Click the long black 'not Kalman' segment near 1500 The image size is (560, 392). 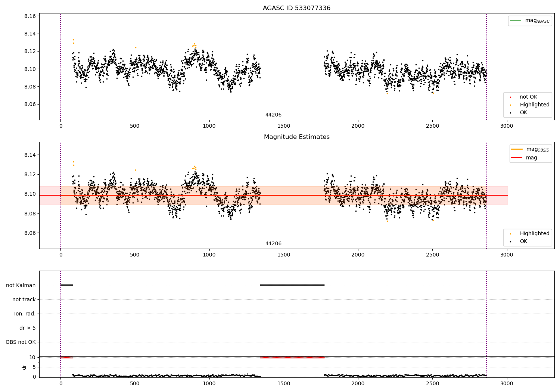point(292,285)
